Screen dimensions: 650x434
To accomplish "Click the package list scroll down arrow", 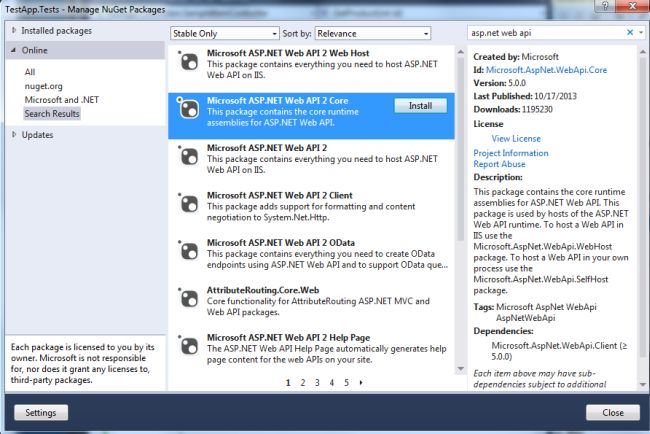I will click(461, 369).
